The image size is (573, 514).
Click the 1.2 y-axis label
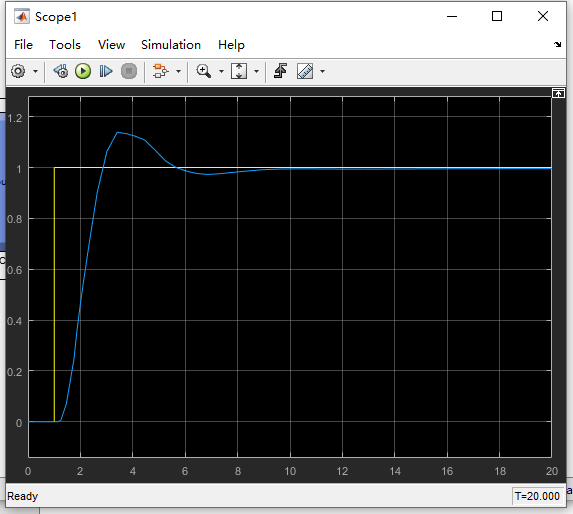(15, 118)
